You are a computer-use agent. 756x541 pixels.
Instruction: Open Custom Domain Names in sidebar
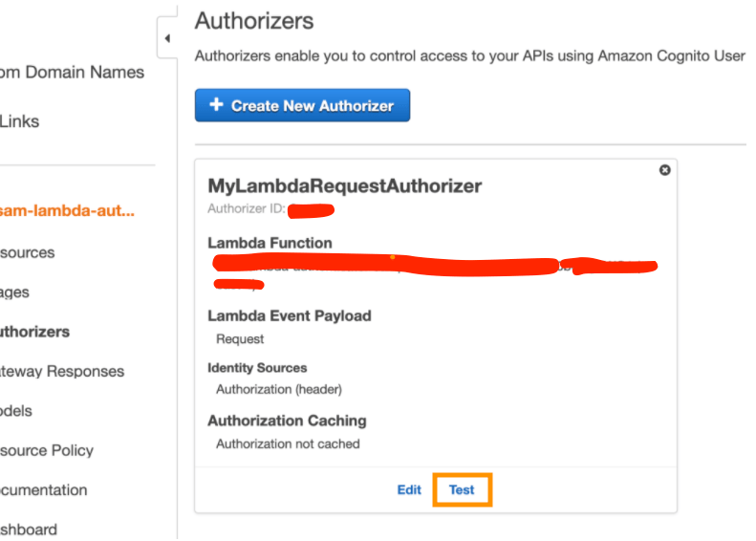[72, 72]
